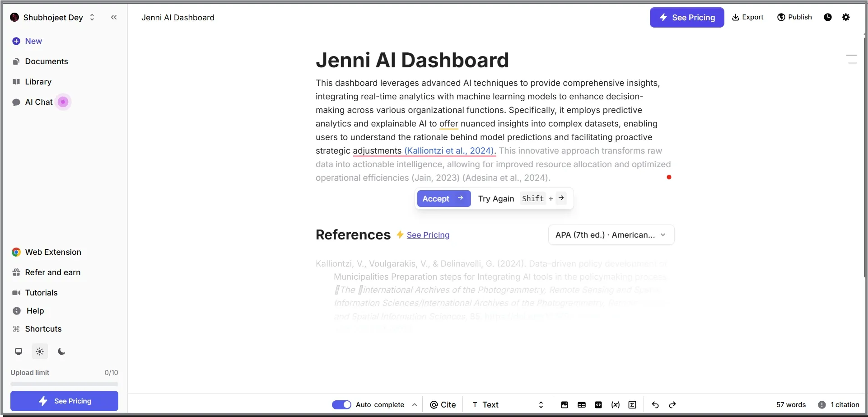868x417 pixels.
Task: Go to Documents in the sidebar
Action: (46, 61)
